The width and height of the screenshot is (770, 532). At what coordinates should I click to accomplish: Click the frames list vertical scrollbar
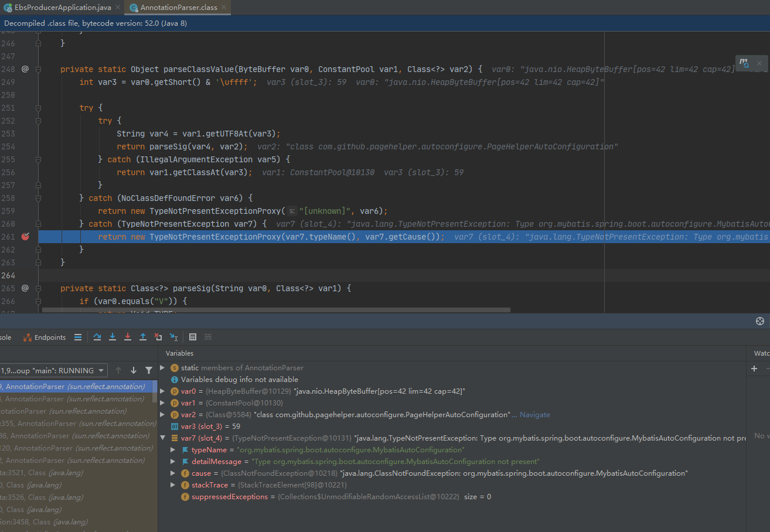155,391
